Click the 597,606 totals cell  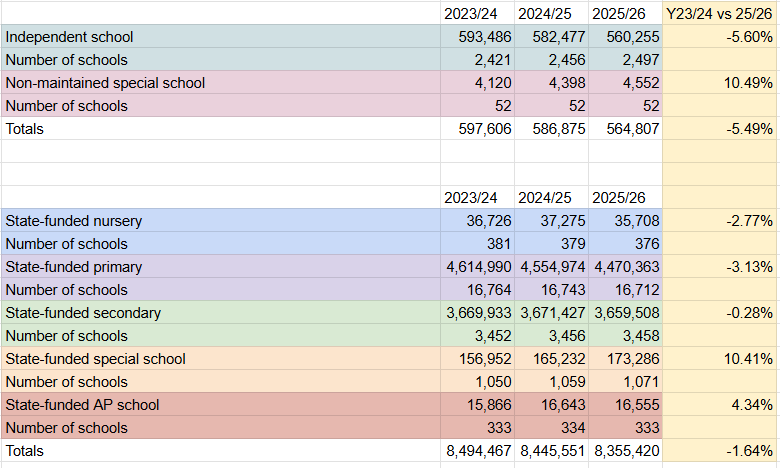(478, 129)
